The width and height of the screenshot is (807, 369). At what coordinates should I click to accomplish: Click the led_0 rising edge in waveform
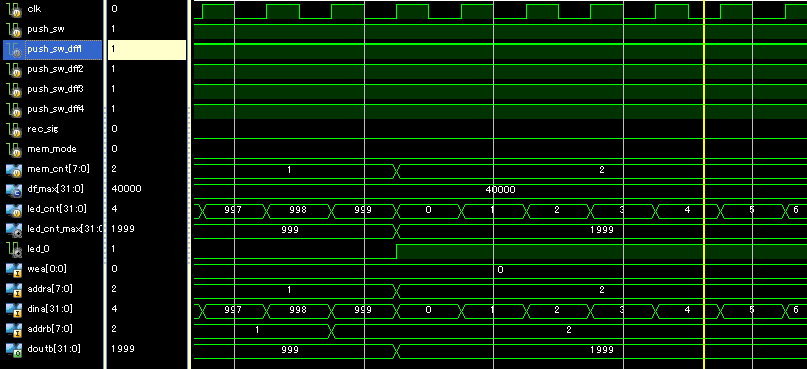pos(396,252)
